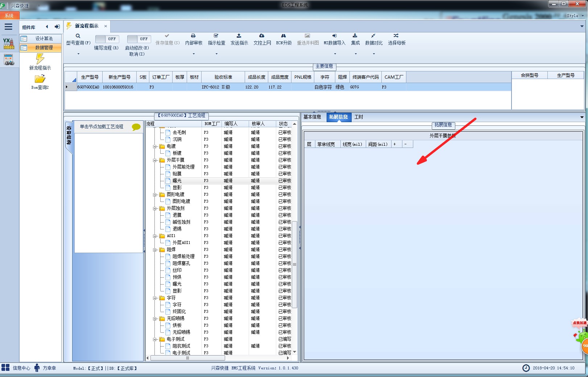
Task: Select the 阻抗测试 tree node
Action: tap(181, 346)
